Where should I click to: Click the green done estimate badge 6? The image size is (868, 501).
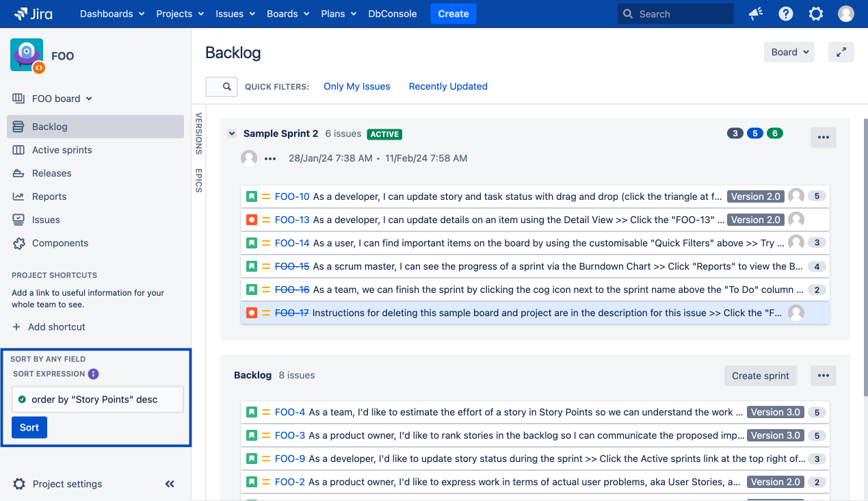[x=775, y=133]
